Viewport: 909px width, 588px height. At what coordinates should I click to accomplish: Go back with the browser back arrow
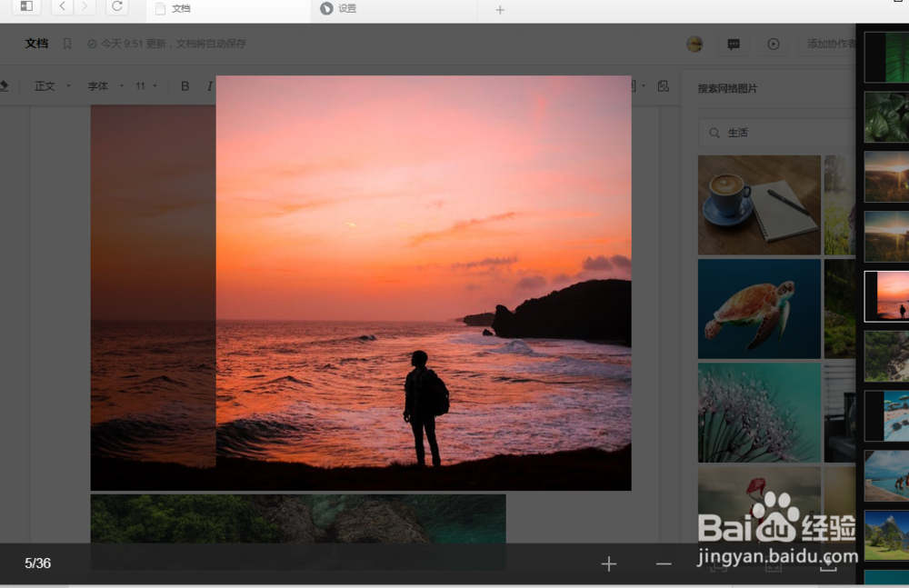coord(63,6)
